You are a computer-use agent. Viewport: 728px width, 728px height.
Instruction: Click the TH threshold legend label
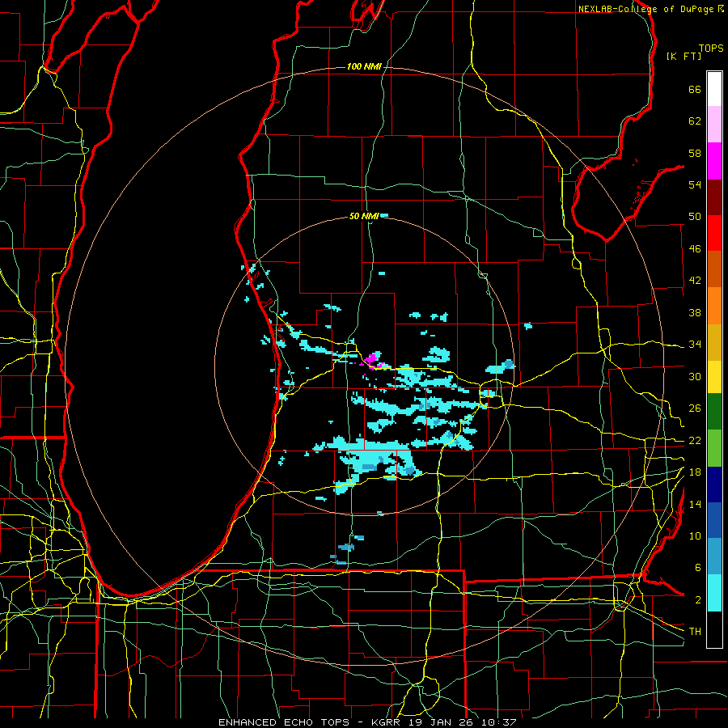click(x=695, y=632)
